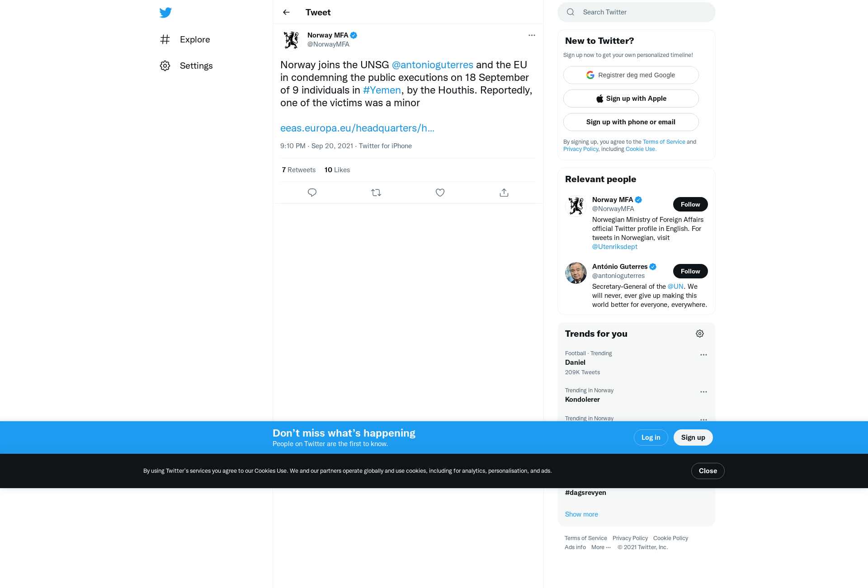Open the Trends settings gear icon
This screenshot has height=588, width=868.
(700, 334)
